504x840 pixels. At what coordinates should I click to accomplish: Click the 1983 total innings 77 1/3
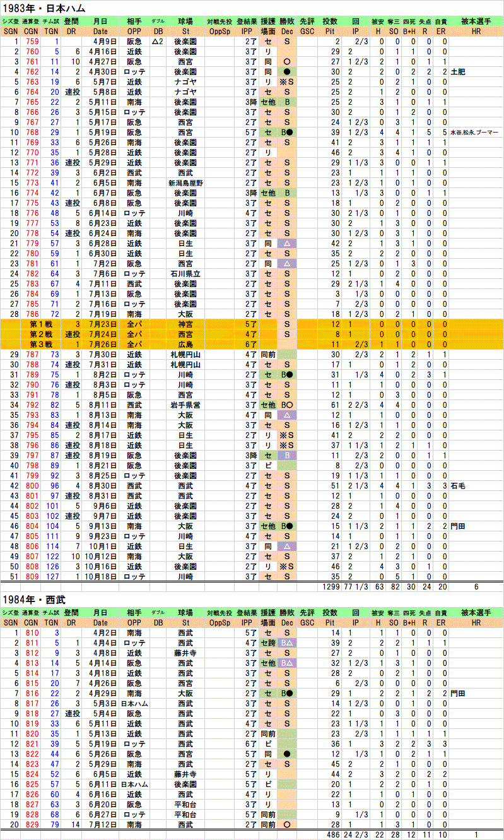click(356, 588)
